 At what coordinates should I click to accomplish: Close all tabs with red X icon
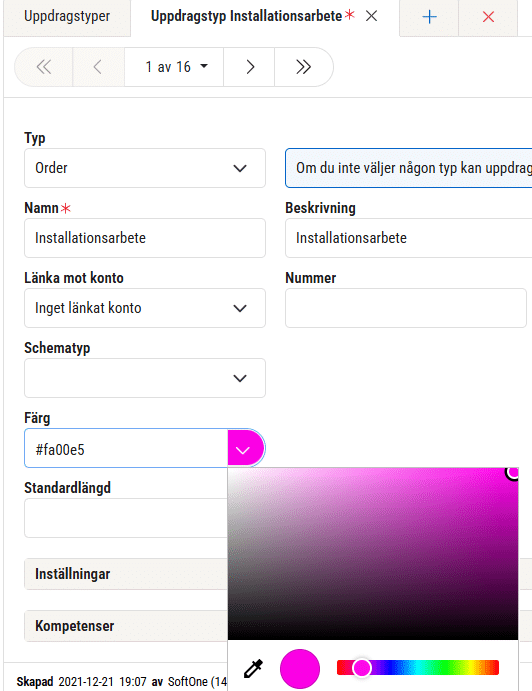click(488, 17)
